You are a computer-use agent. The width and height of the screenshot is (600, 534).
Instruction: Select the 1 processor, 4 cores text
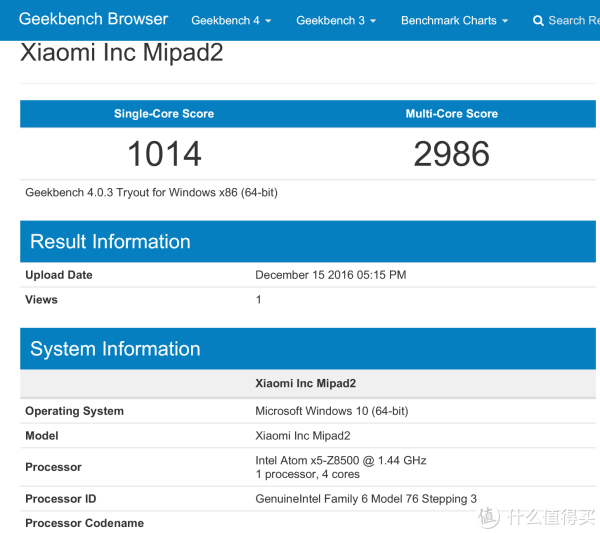[308, 474]
